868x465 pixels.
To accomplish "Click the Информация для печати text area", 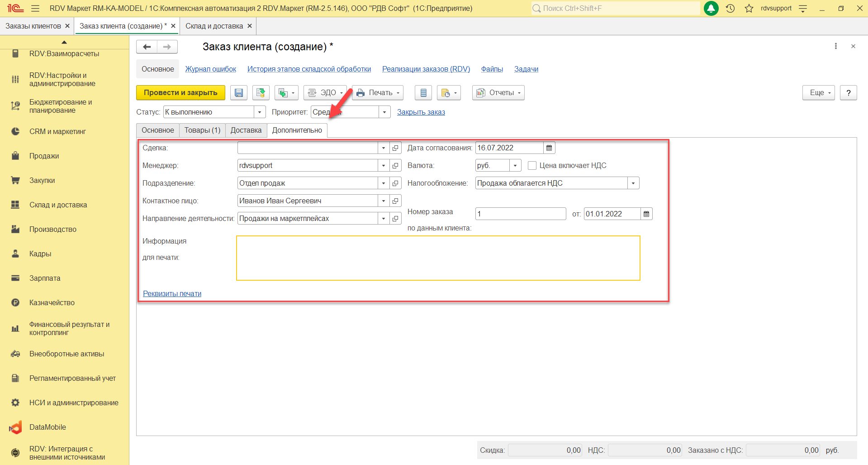I will point(438,258).
